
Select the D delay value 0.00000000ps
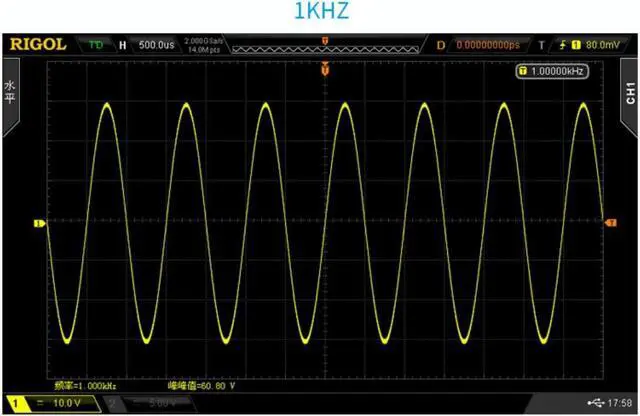[x=490, y=45]
